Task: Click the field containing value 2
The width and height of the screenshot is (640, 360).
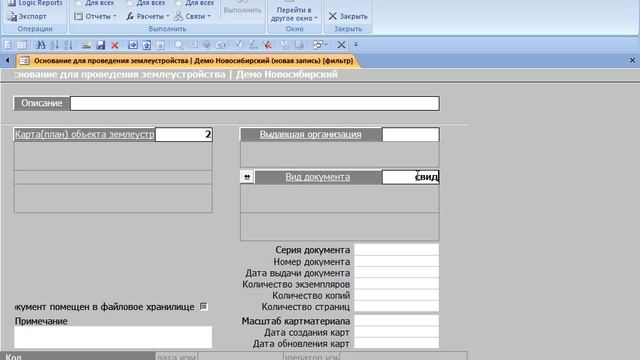Action: coord(184,135)
